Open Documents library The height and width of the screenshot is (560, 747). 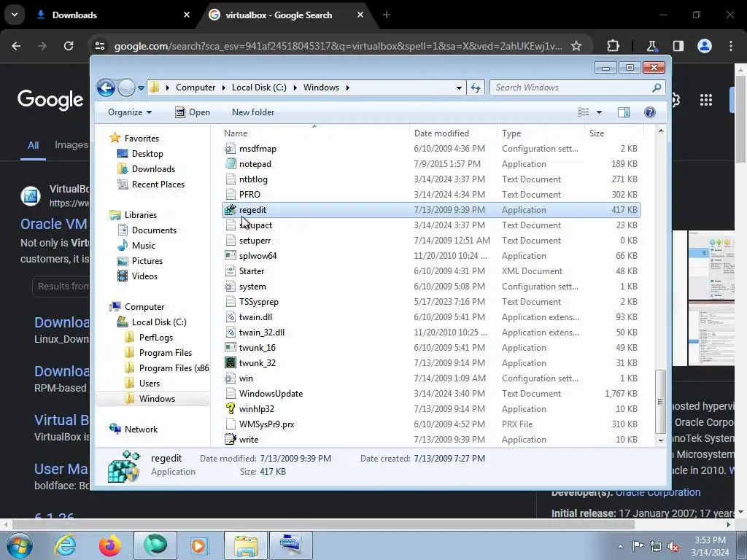(147, 230)
